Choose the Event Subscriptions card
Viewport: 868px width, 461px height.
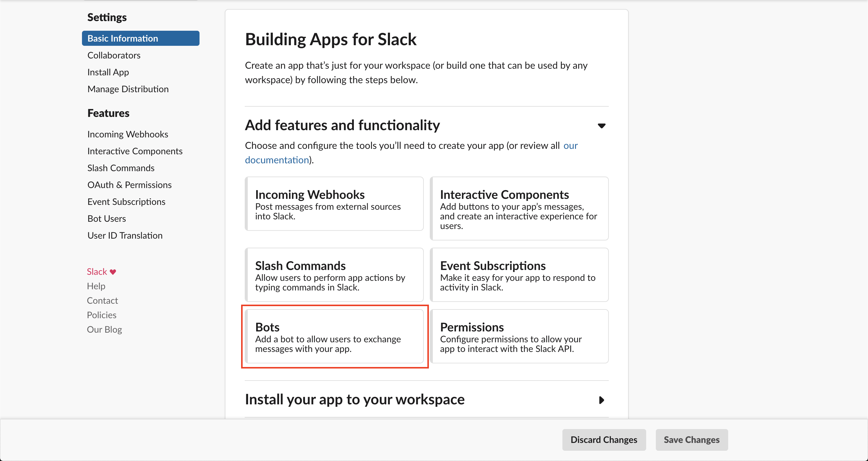(x=519, y=275)
